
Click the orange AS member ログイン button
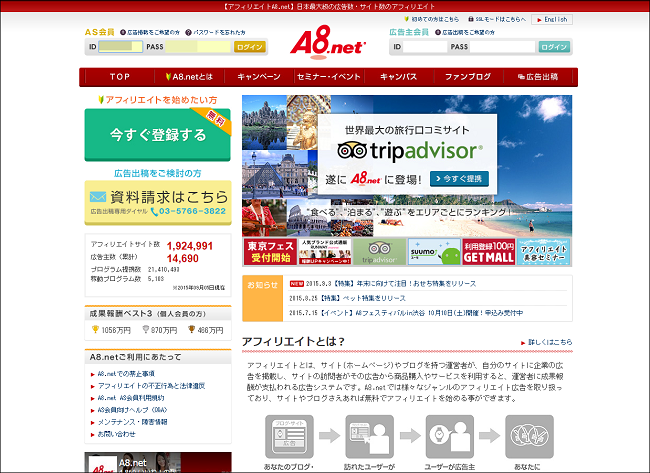[x=250, y=47]
